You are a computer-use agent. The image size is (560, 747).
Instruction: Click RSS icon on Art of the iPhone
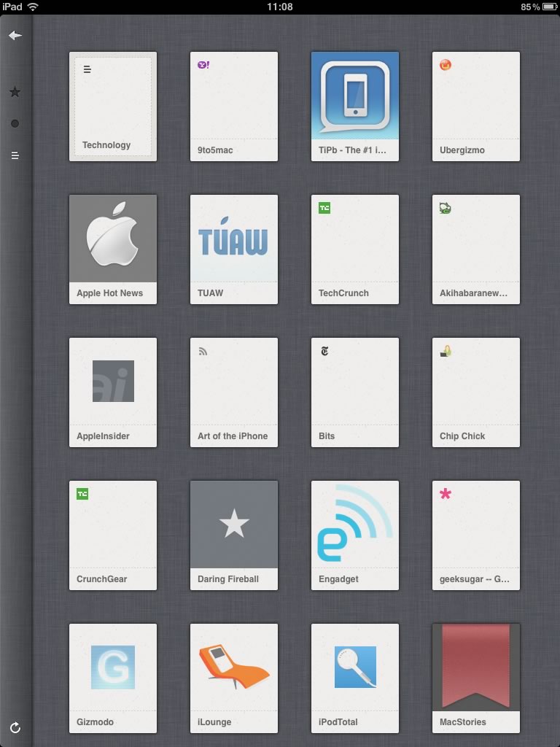tap(203, 351)
